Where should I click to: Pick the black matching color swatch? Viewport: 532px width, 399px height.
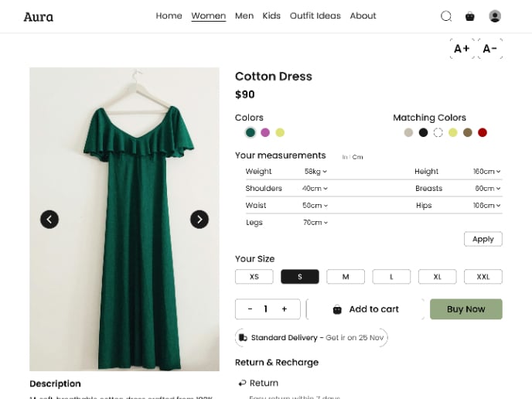[424, 132]
